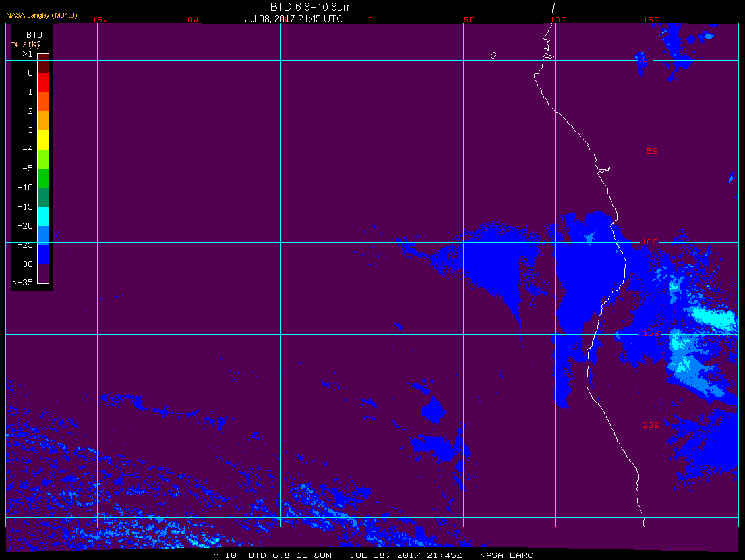Click the 10W longitude label
Viewport: 745px width, 560px height.
click(191, 20)
